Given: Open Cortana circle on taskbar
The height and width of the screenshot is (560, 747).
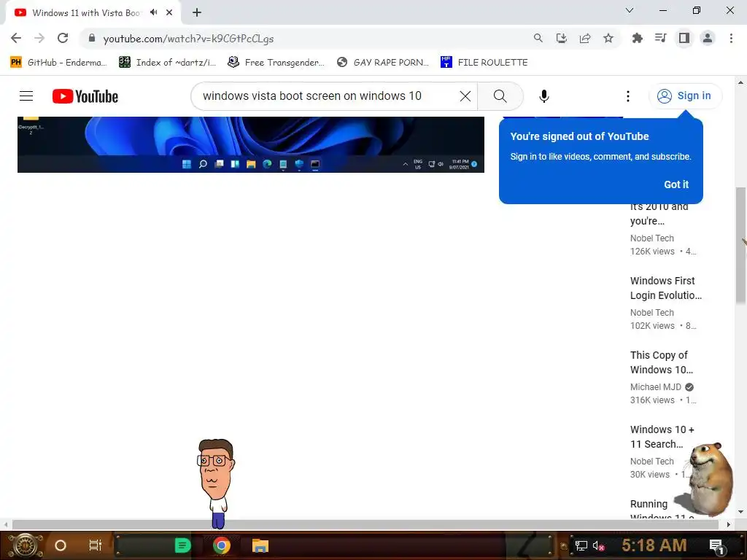Looking at the screenshot, I should [60, 545].
